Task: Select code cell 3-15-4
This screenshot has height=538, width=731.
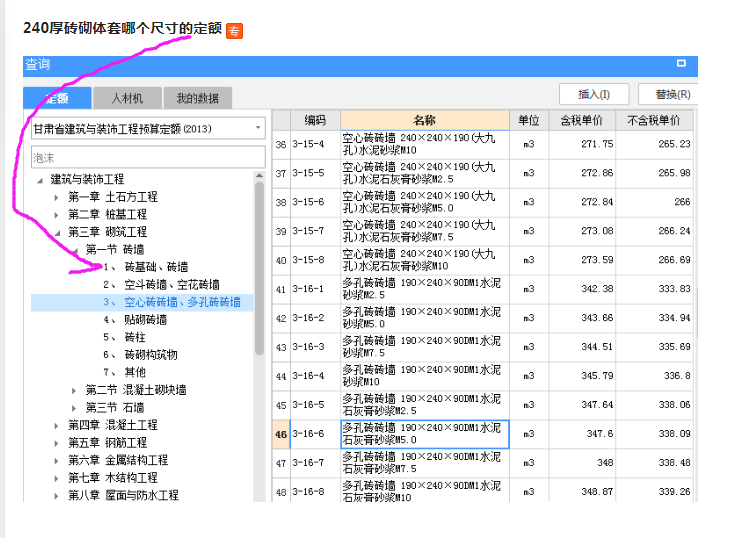Action: point(315,144)
